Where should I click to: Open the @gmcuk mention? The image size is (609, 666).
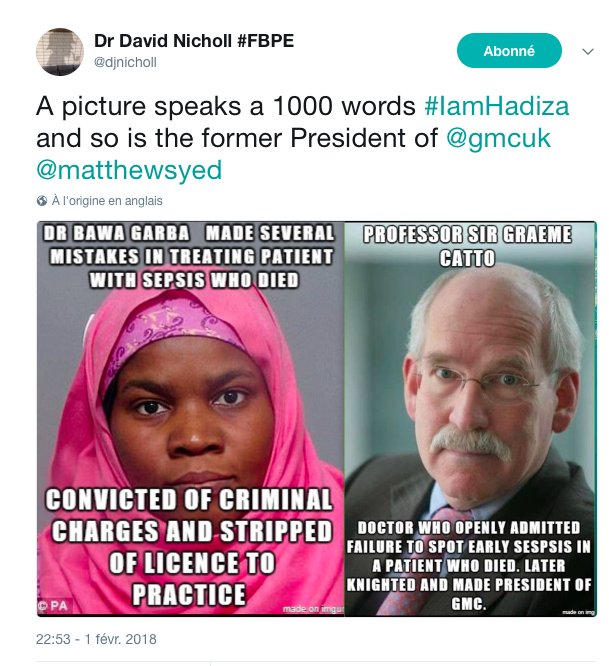pos(498,138)
